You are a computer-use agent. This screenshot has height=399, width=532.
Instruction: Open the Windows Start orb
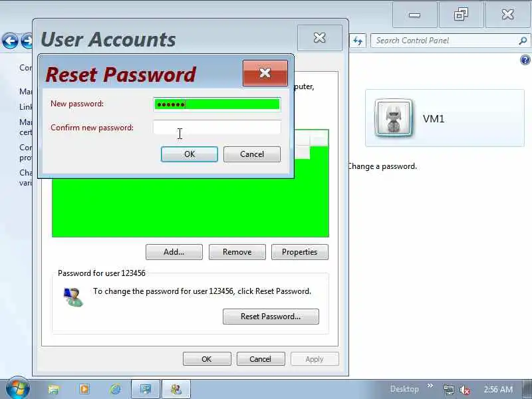click(x=17, y=388)
